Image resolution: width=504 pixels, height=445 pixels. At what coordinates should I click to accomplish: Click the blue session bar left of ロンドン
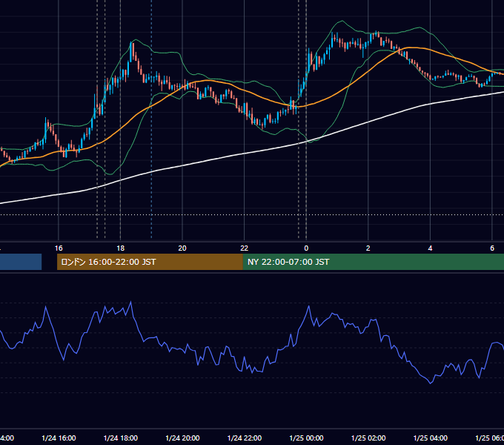pos(21,262)
